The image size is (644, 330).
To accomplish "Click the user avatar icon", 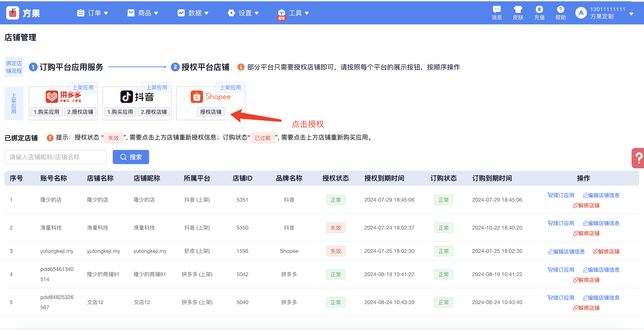I will tap(581, 13).
